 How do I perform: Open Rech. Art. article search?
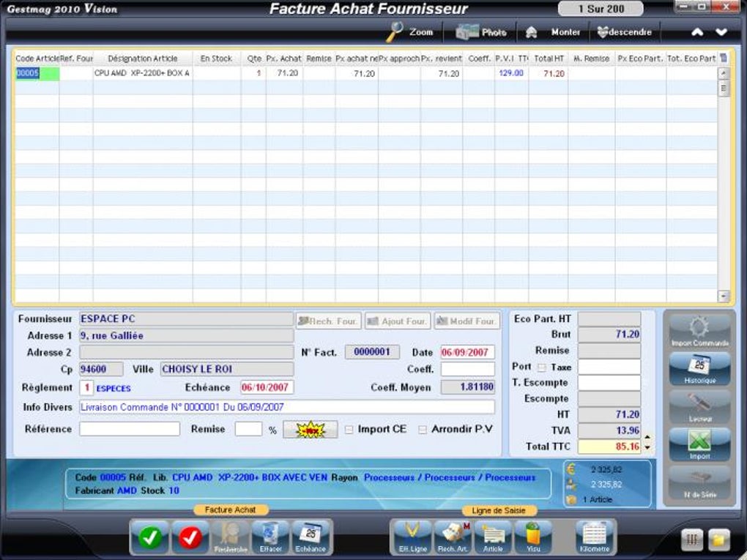[453, 537]
